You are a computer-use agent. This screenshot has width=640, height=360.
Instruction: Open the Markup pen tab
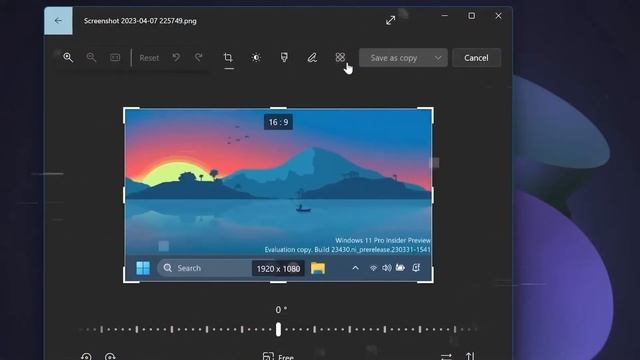312,58
